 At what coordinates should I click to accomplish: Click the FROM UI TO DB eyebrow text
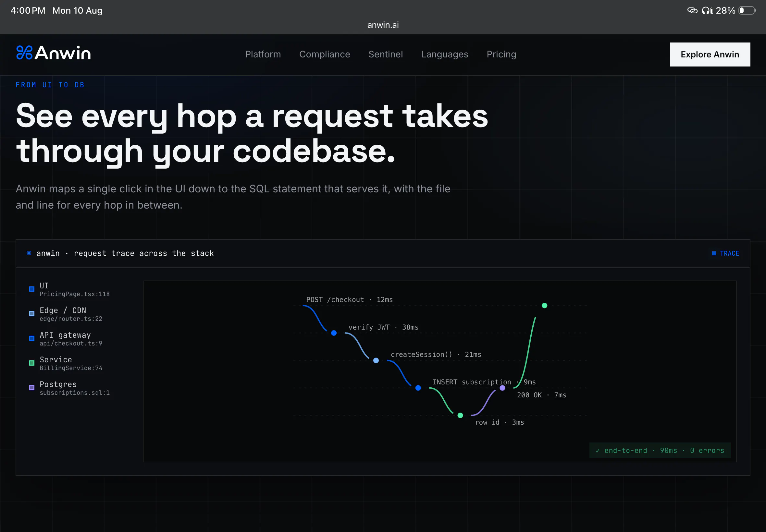[x=50, y=85]
